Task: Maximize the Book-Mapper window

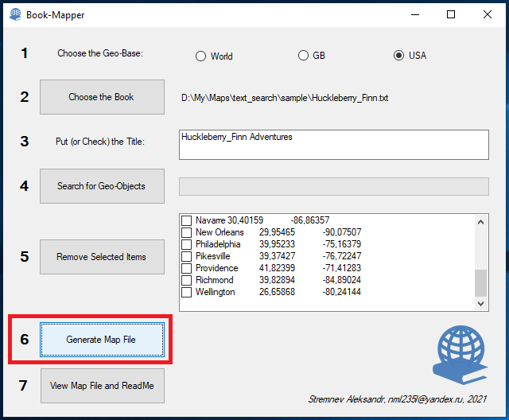Action: [x=451, y=14]
